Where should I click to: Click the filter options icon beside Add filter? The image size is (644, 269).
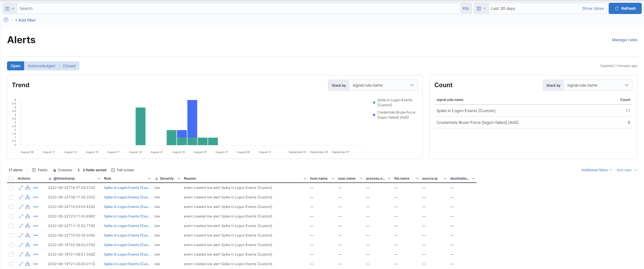click(6, 20)
